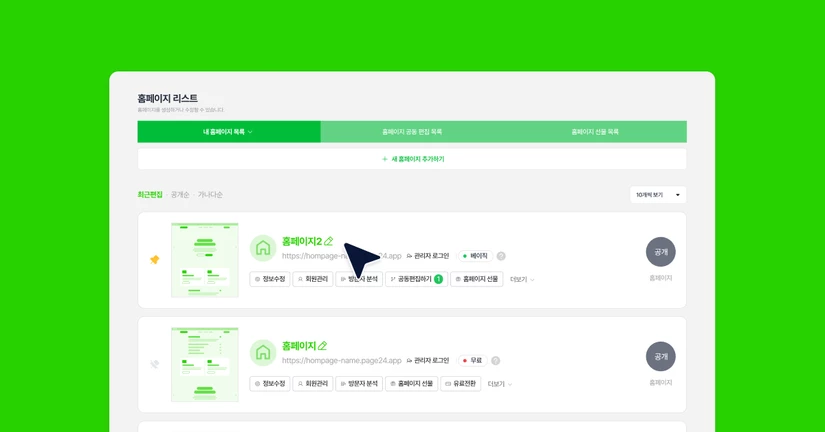Open the help question mark next to 베이직
The width and height of the screenshot is (825, 432).
coord(501,256)
